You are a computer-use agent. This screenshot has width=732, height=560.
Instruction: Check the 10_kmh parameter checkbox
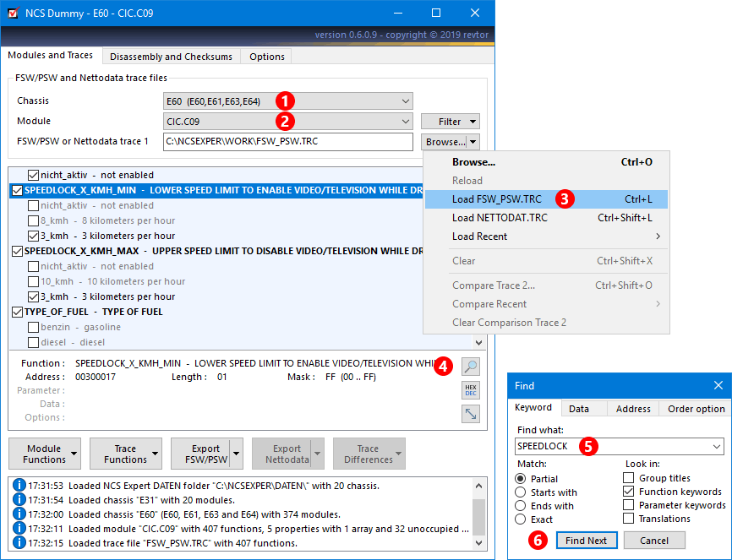(33, 281)
